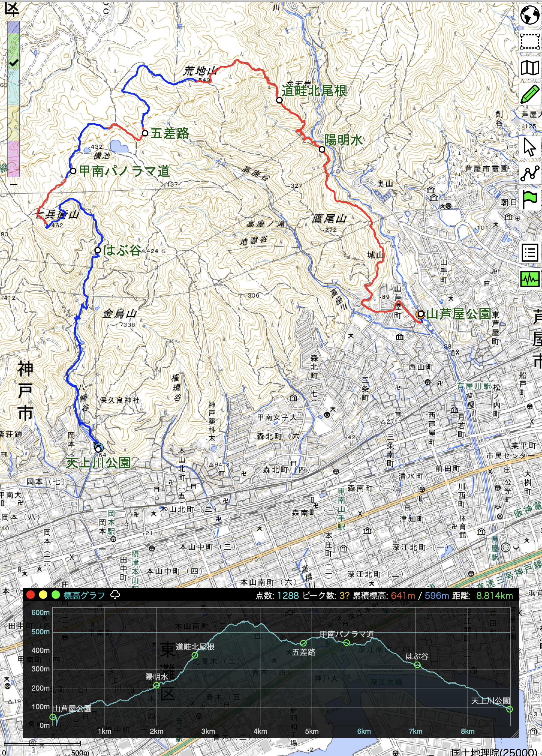
Task: Select the arrow cursor tool
Action: 530,147
